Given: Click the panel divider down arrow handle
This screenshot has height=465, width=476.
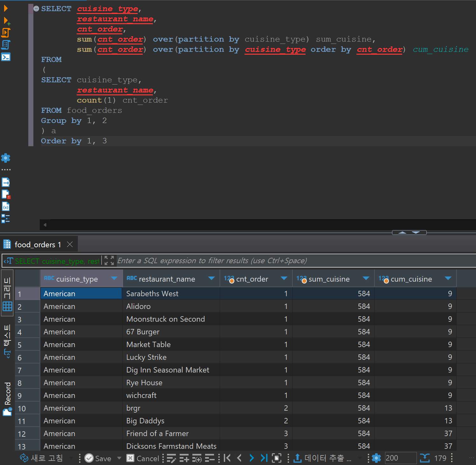Looking at the screenshot, I should pos(416,232).
